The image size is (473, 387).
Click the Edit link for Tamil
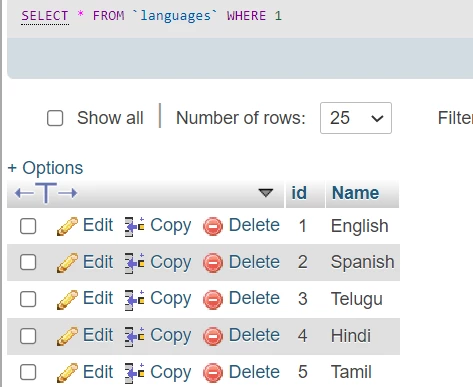[x=98, y=371]
